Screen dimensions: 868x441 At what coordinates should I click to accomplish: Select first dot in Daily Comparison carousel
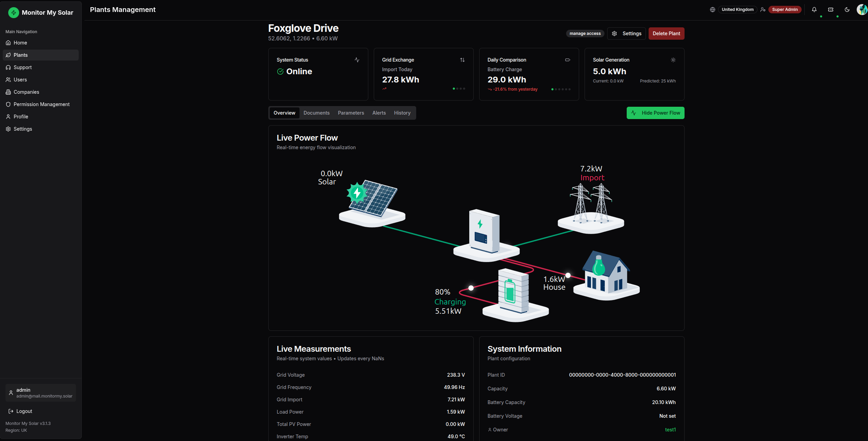pos(552,89)
